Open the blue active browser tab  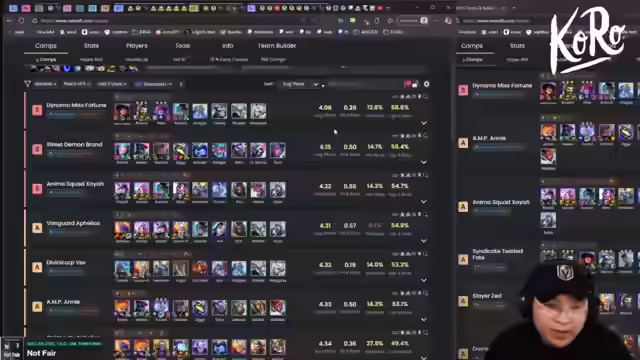pyautogui.click(x=119, y=8)
